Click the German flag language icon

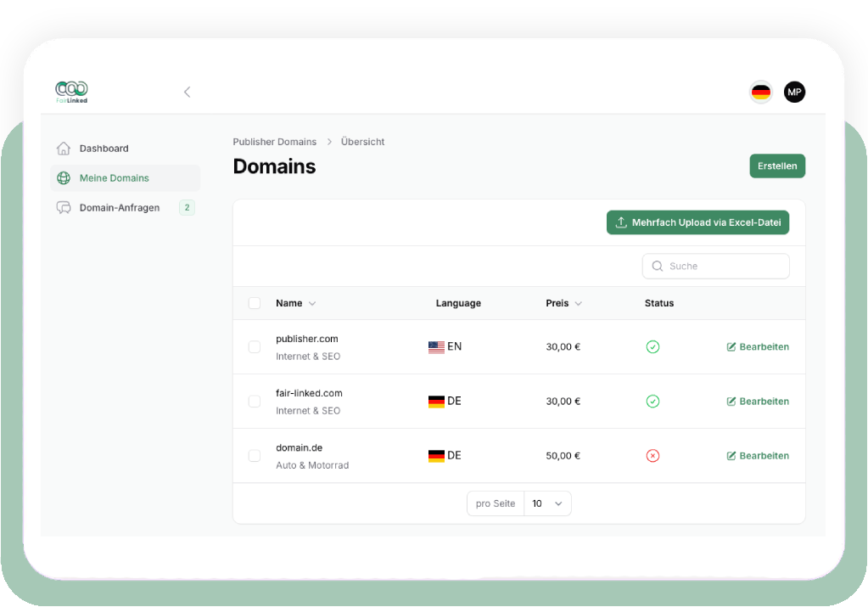pos(761,92)
